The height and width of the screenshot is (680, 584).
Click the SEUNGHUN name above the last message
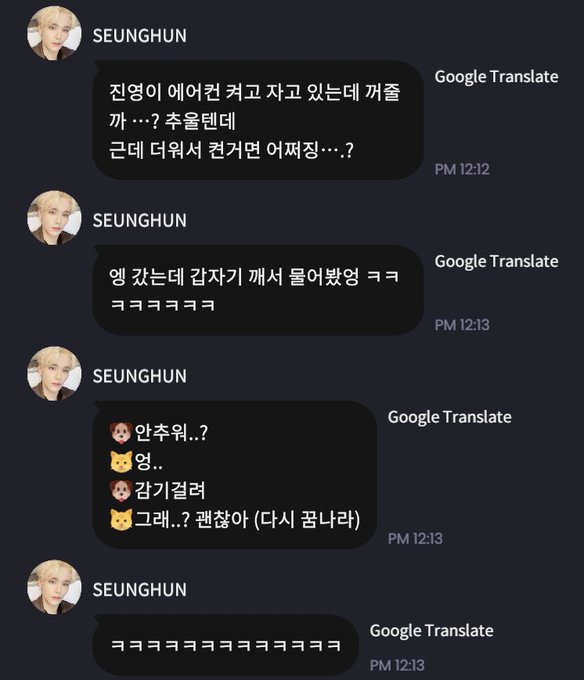140,590
